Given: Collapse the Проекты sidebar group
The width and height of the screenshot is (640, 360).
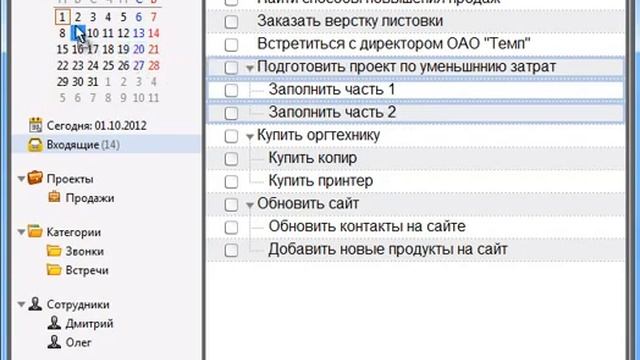Looking at the screenshot, I should click(x=22, y=179).
